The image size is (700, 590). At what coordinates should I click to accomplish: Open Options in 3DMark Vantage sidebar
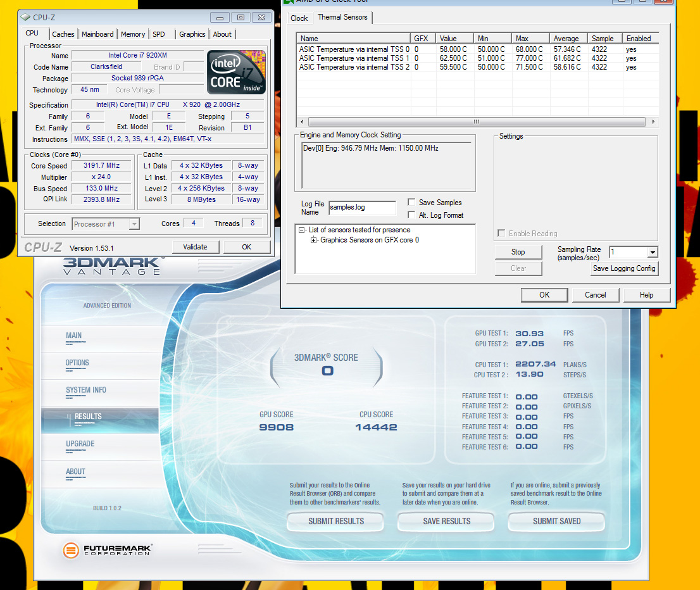click(77, 363)
